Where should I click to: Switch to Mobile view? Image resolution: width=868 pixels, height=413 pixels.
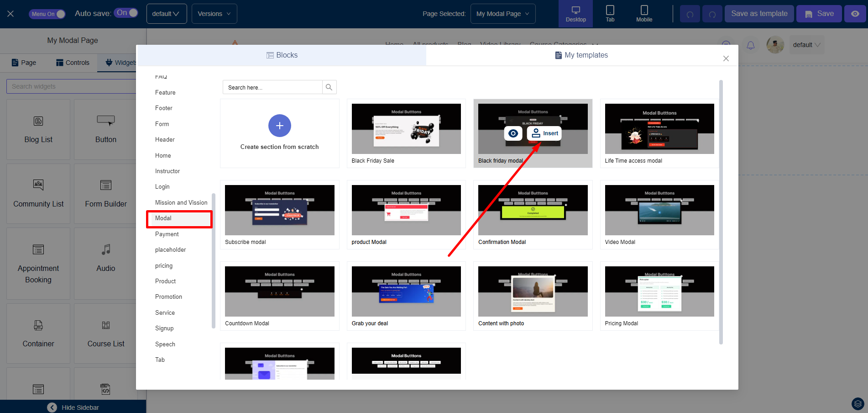[644, 14]
